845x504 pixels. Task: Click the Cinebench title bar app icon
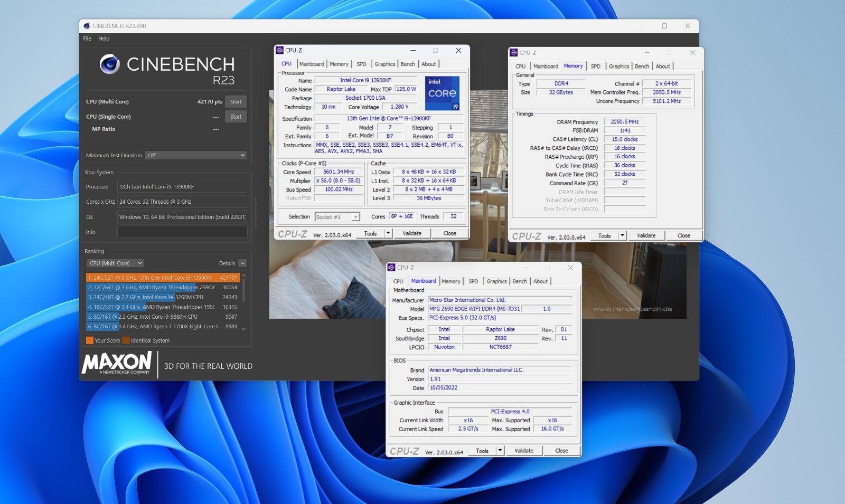click(87, 26)
